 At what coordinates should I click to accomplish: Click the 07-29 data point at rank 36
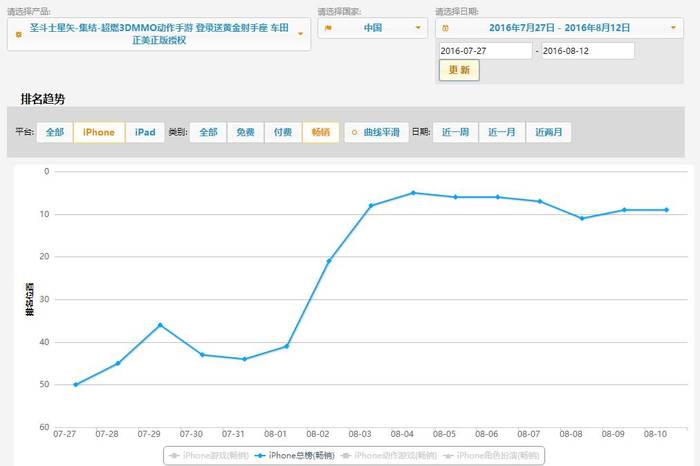(160, 325)
